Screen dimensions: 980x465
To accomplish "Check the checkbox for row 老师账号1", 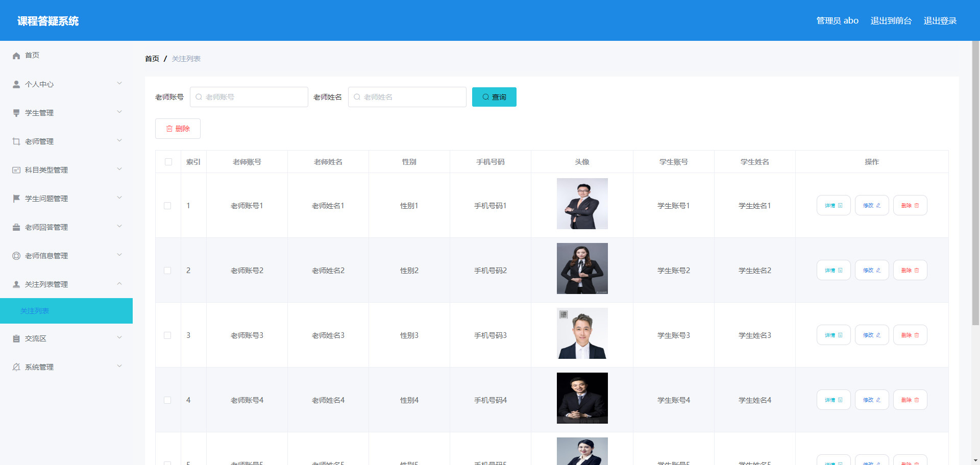I will [x=167, y=206].
